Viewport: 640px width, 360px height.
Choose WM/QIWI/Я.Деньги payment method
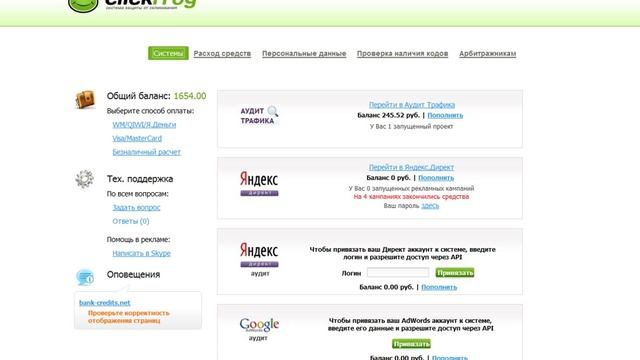[x=144, y=124]
